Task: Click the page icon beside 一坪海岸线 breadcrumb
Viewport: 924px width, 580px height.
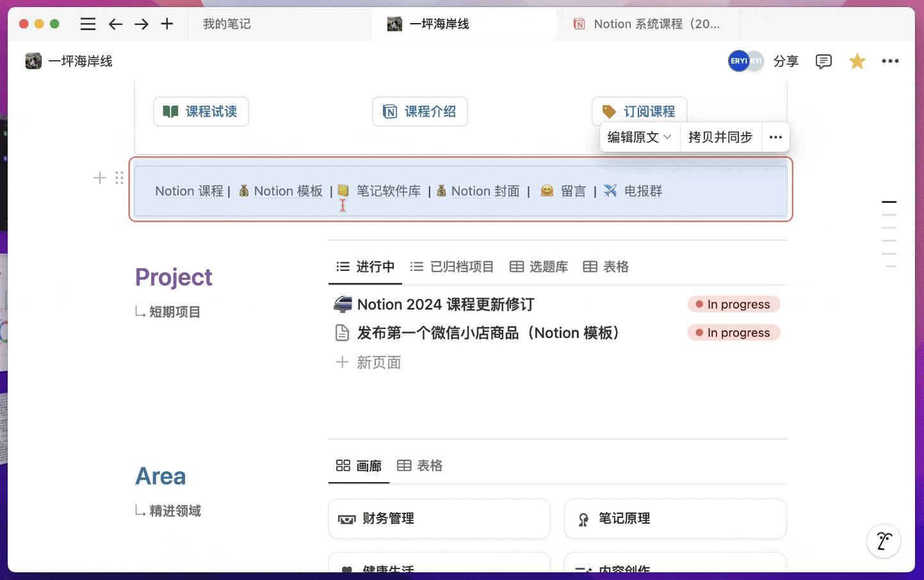Action: (x=33, y=61)
